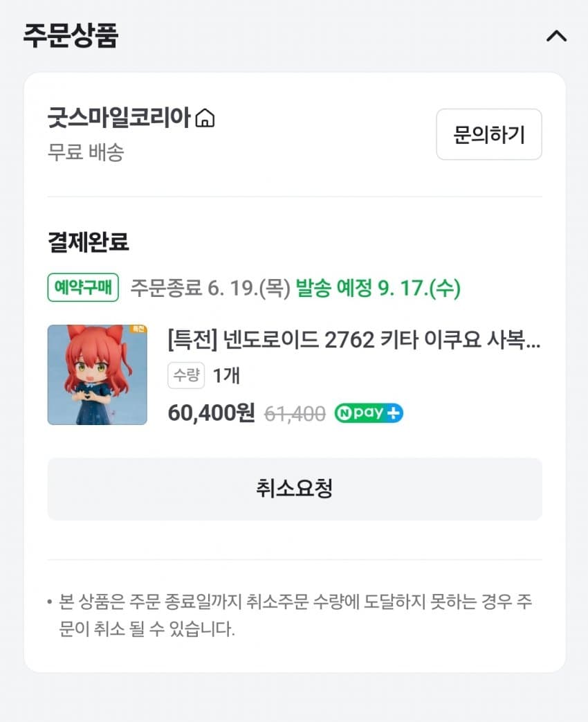Click the 주문상품 section heading
588x722 pixels.
point(71,36)
